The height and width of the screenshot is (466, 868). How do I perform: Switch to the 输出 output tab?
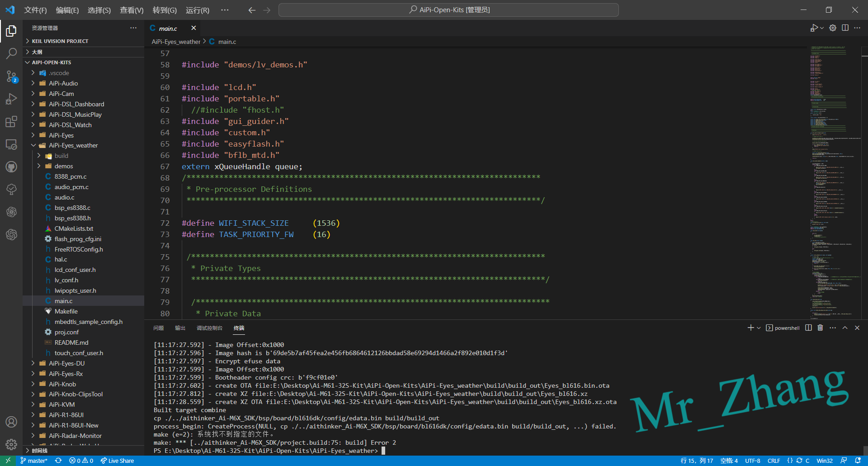pyautogui.click(x=180, y=328)
